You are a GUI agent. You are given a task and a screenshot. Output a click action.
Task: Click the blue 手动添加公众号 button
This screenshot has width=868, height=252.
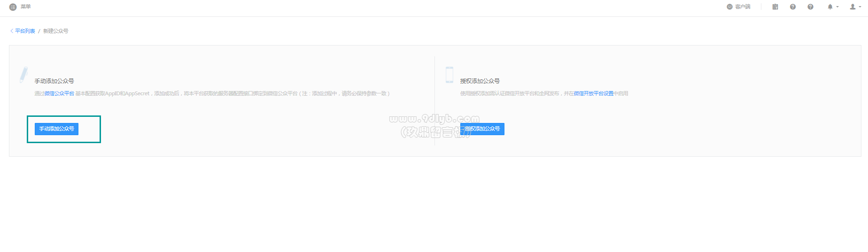[56, 129]
